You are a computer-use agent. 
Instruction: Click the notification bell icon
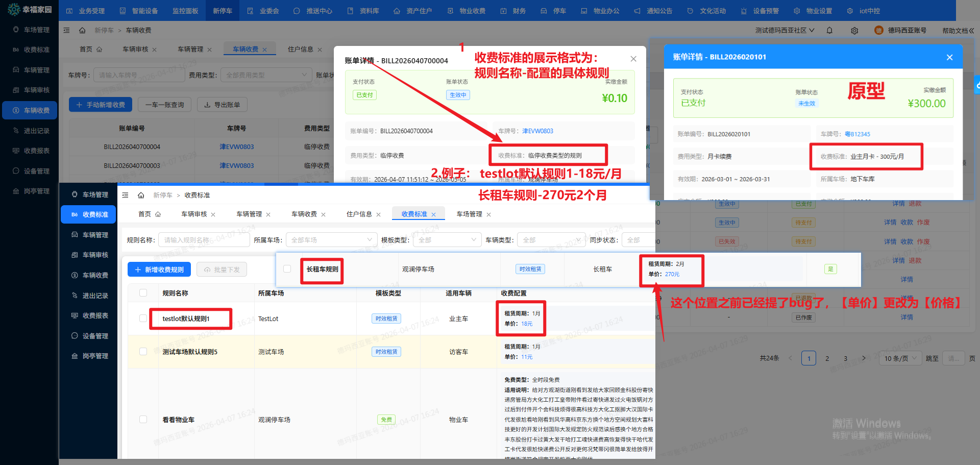tap(829, 31)
